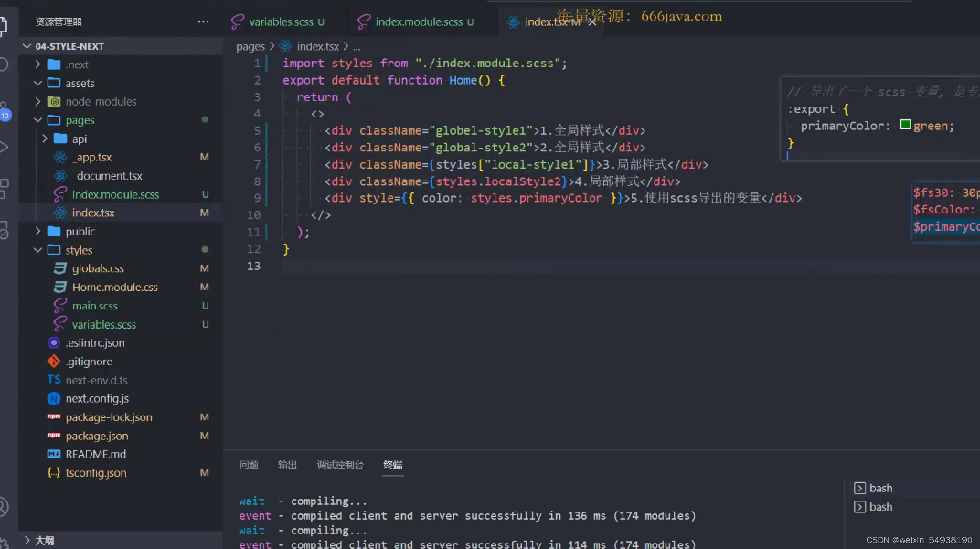Select second bash terminal icon
Viewport: 980px width, 549px height.
860,507
